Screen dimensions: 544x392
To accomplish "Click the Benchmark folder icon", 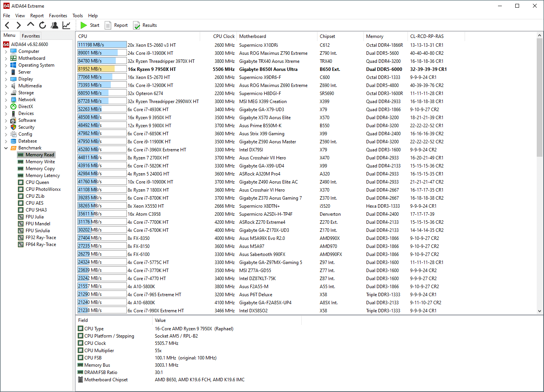I will coord(14,148).
